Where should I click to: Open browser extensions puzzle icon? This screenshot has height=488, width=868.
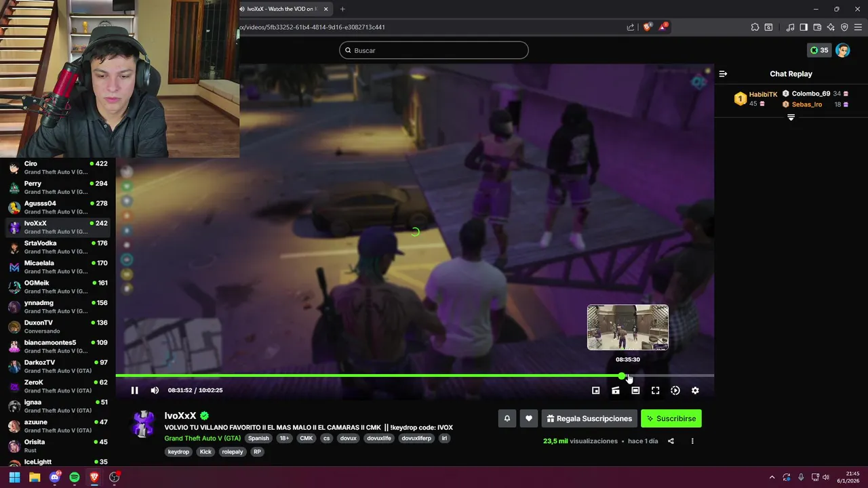pyautogui.click(x=755, y=27)
